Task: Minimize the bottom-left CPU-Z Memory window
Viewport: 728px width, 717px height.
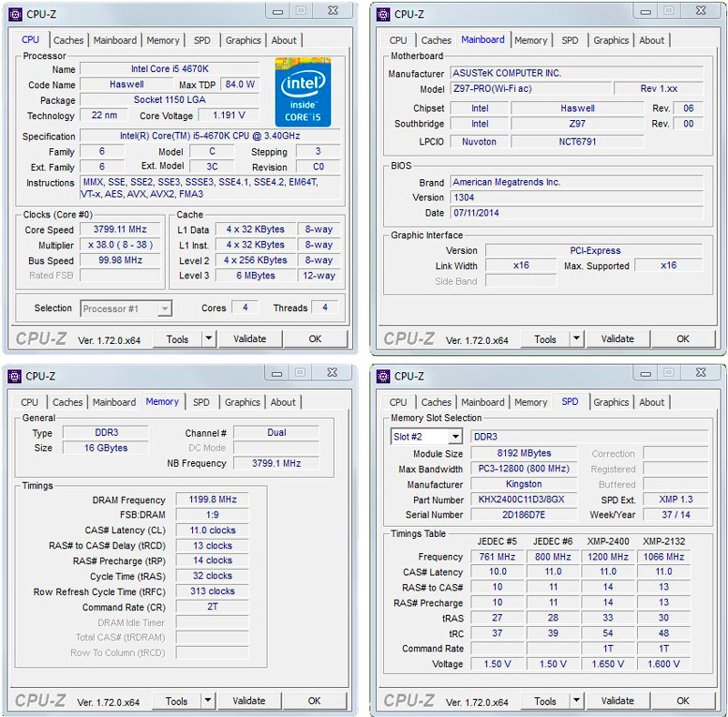Action: coord(277,373)
